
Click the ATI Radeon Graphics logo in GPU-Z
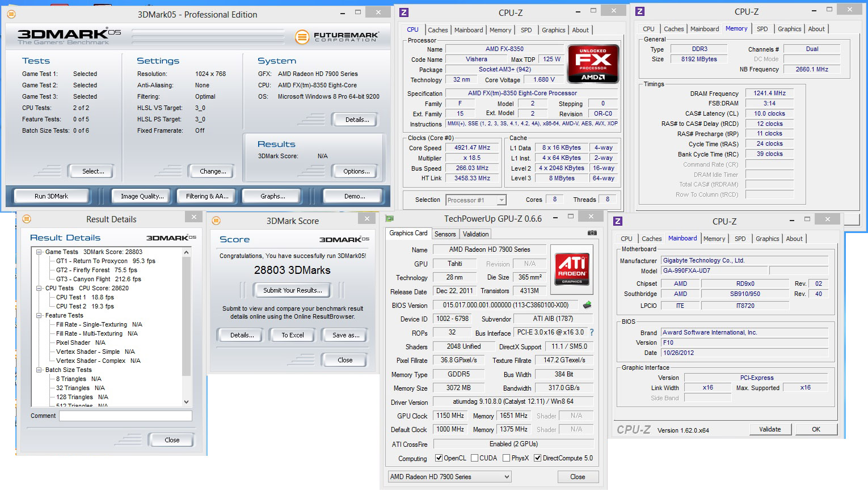click(572, 269)
